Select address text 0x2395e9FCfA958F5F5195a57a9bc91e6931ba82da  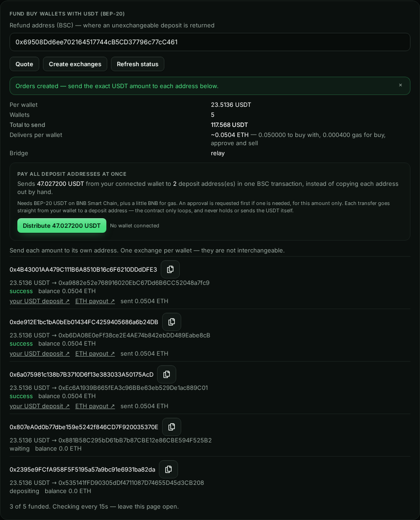82,469
